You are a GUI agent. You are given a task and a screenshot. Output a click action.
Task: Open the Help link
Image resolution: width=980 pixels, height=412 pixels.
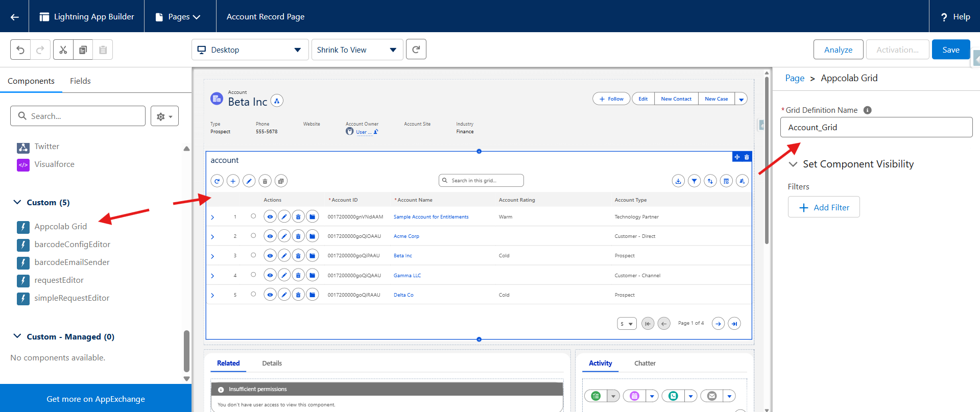point(955,17)
